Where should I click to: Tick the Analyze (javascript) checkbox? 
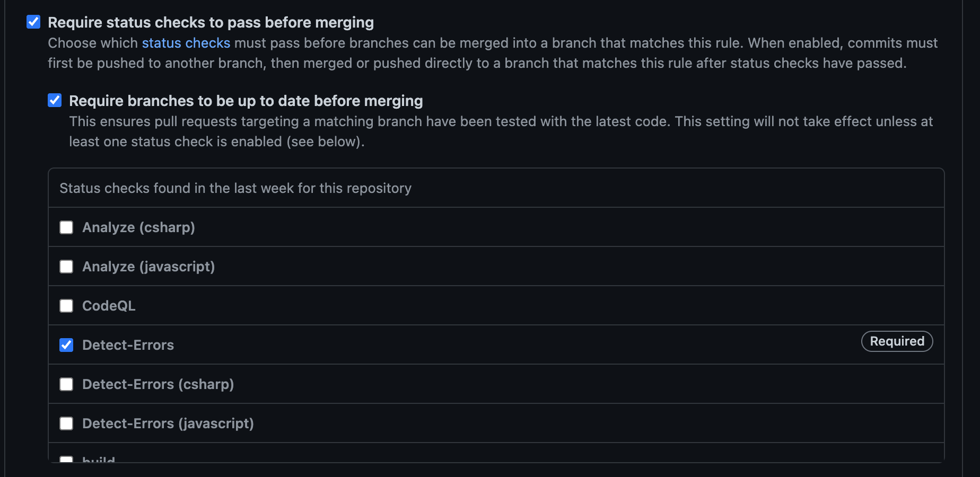click(66, 267)
